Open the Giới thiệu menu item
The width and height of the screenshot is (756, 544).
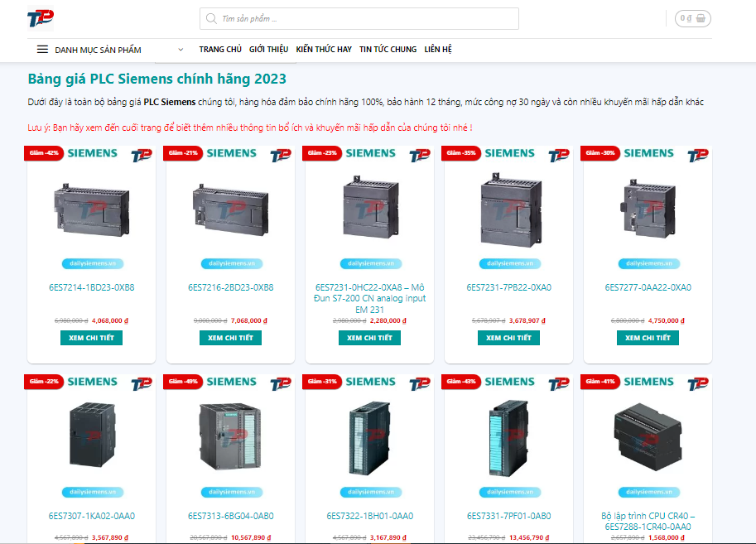coord(268,49)
